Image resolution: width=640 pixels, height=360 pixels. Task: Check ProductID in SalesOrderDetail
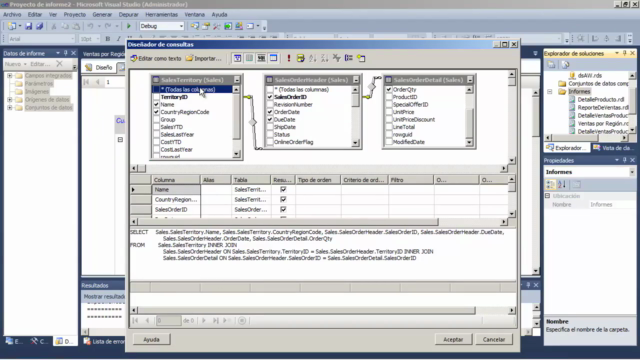click(389, 97)
